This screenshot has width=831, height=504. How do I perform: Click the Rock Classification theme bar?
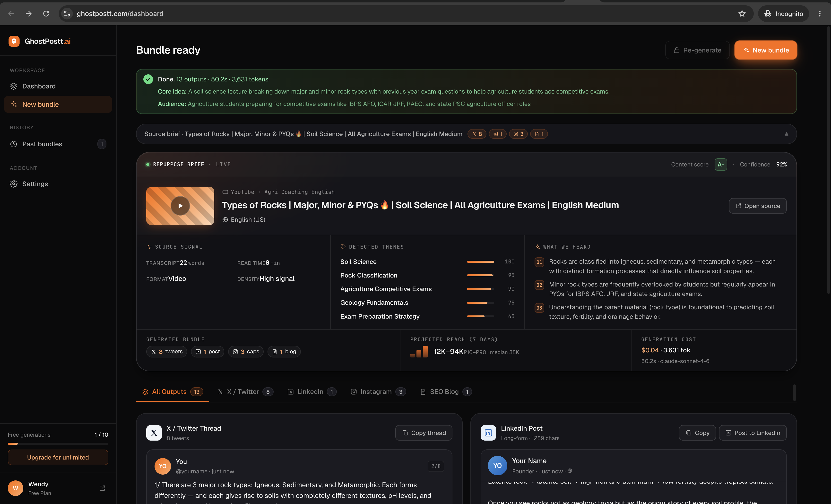tap(480, 275)
